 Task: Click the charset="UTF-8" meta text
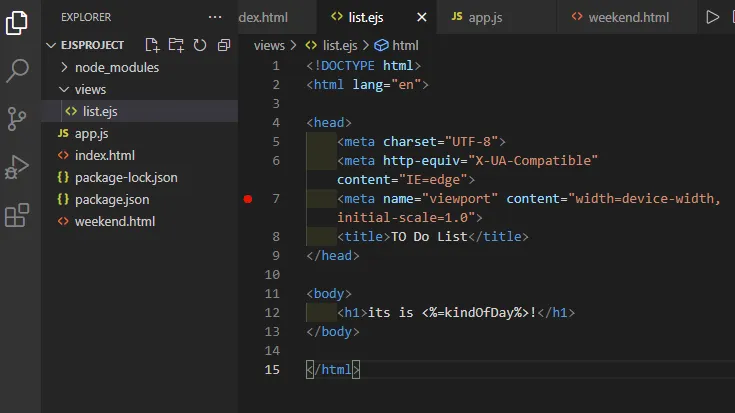[x=440, y=142]
